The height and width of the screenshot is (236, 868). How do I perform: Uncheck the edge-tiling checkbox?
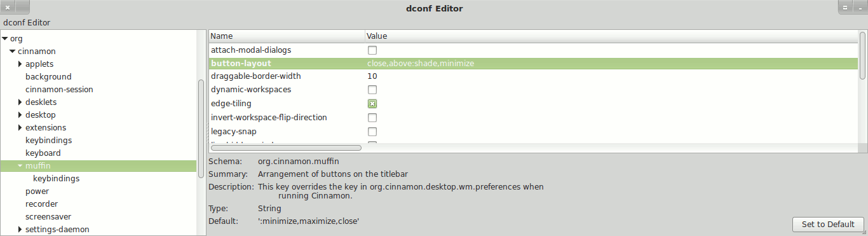point(372,104)
